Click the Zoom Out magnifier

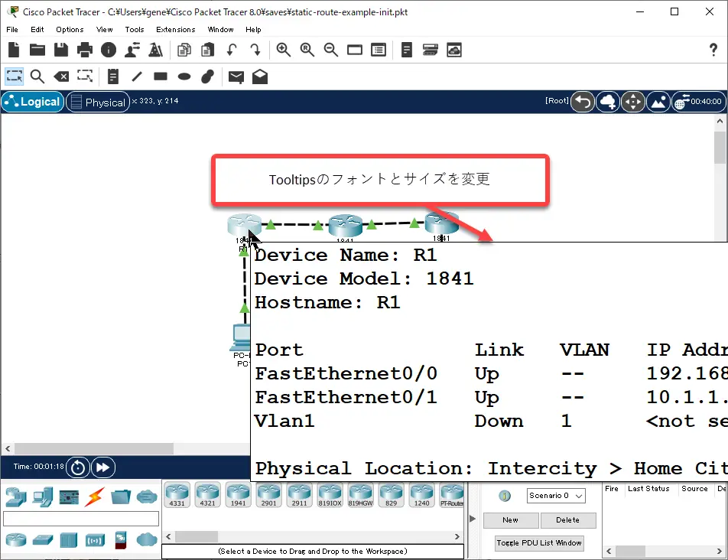[330, 50]
